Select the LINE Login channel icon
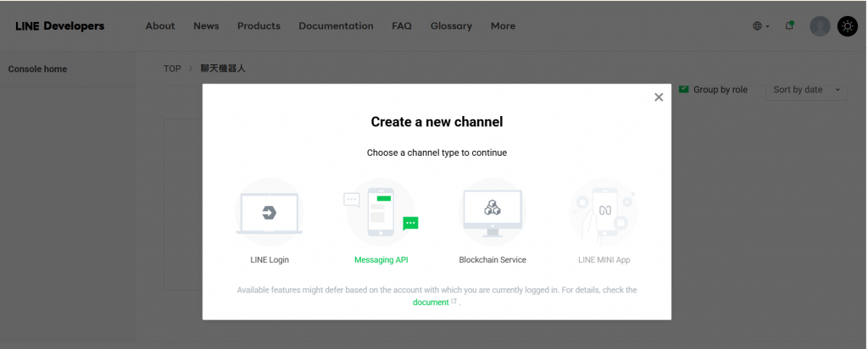 pyautogui.click(x=269, y=213)
